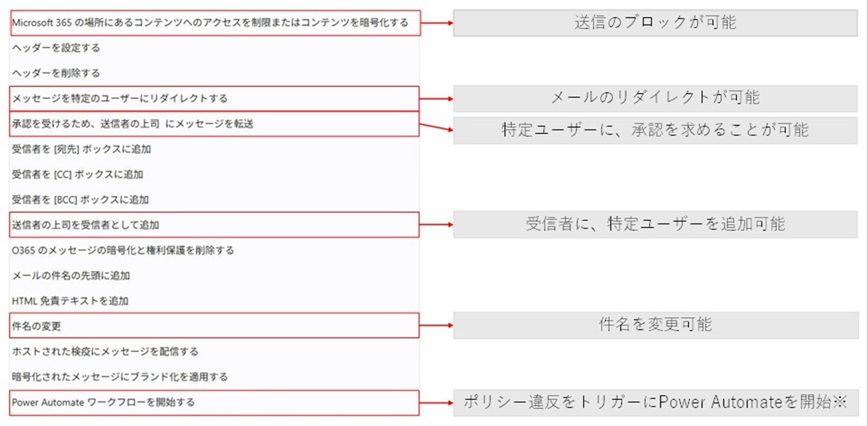The image size is (868, 426).
Task: Select 'Power Automate ワークフローを開始する' action
Action: tap(103, 402)
